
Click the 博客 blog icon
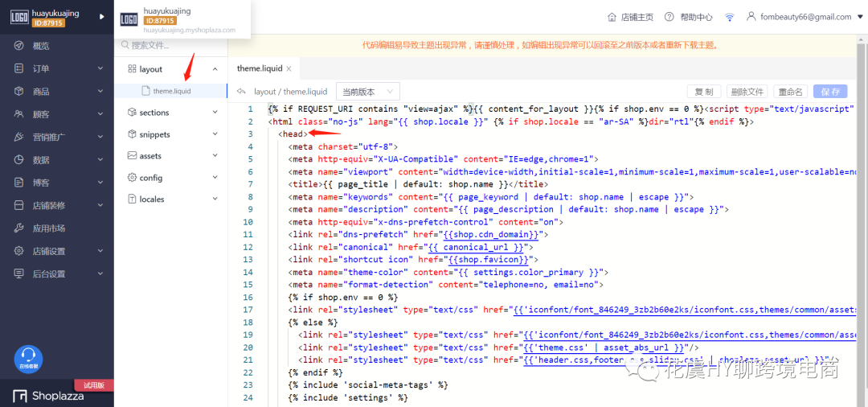19,182
